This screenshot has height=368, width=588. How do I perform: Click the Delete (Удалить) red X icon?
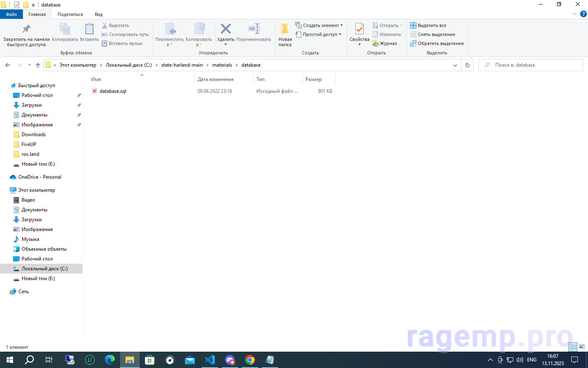coord(225,29)
